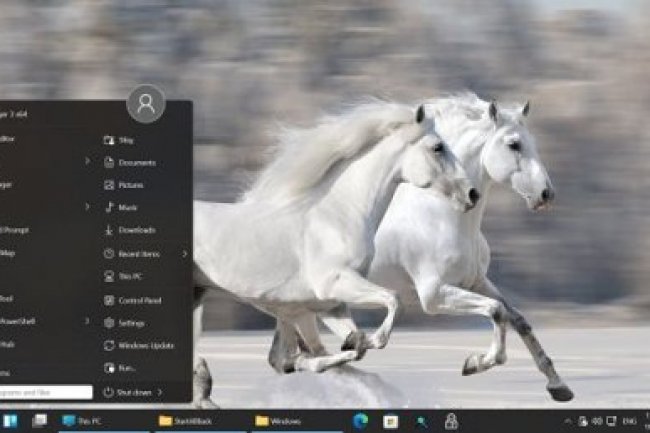650x433 pixels.
Task: Click the search programs and files box
Action: tap(46, 392)
